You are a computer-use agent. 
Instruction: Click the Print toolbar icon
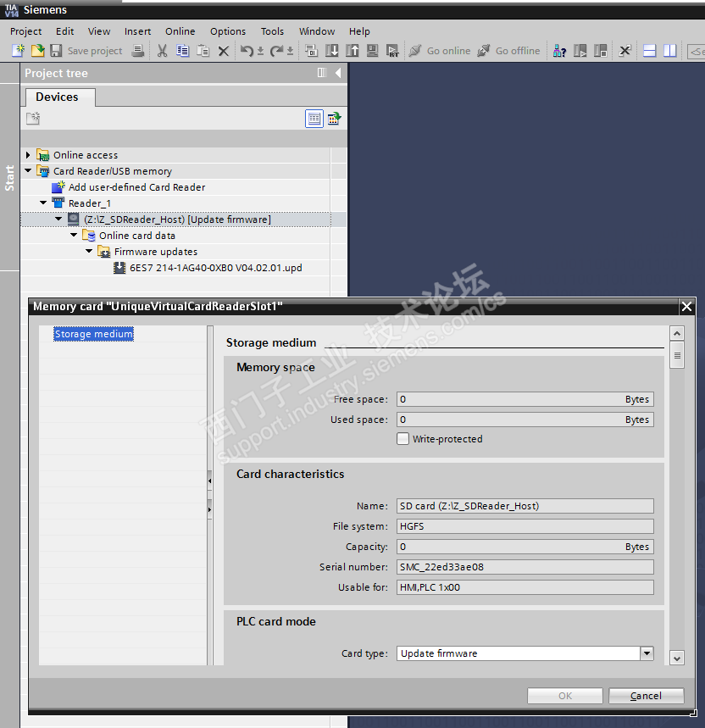[138, 51]
